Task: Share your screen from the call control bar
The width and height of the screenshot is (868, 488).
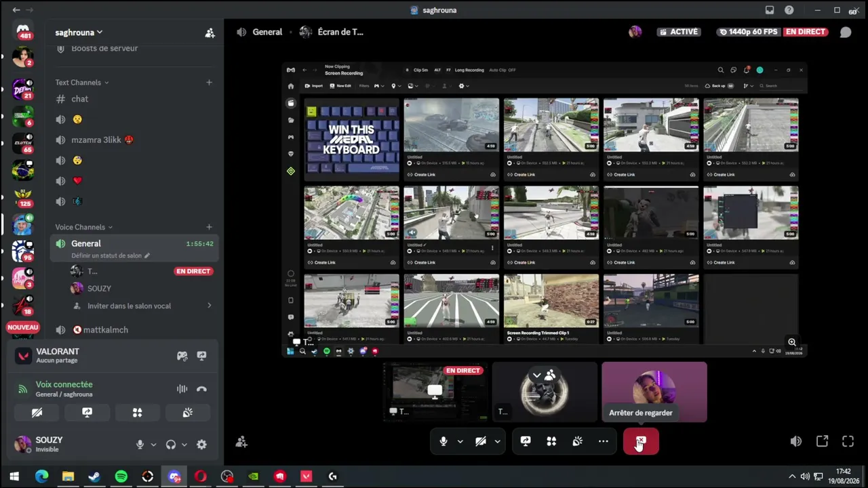Action: click(526, 441)
